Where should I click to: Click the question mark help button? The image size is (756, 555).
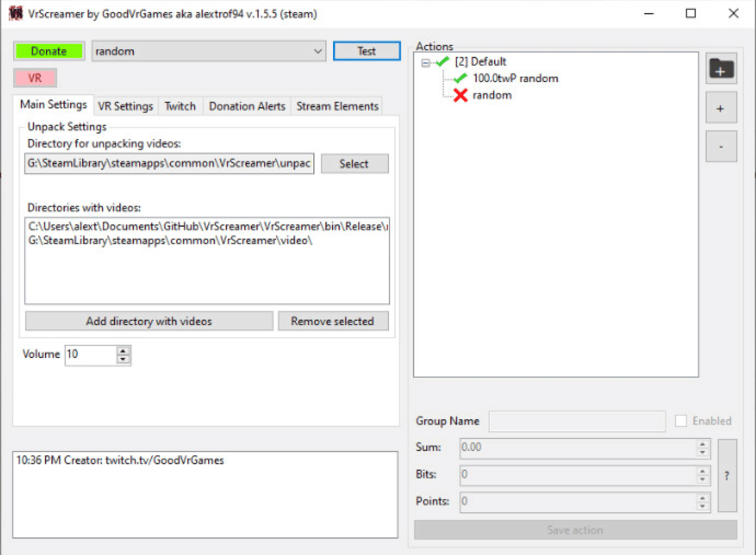pos(727,475)
